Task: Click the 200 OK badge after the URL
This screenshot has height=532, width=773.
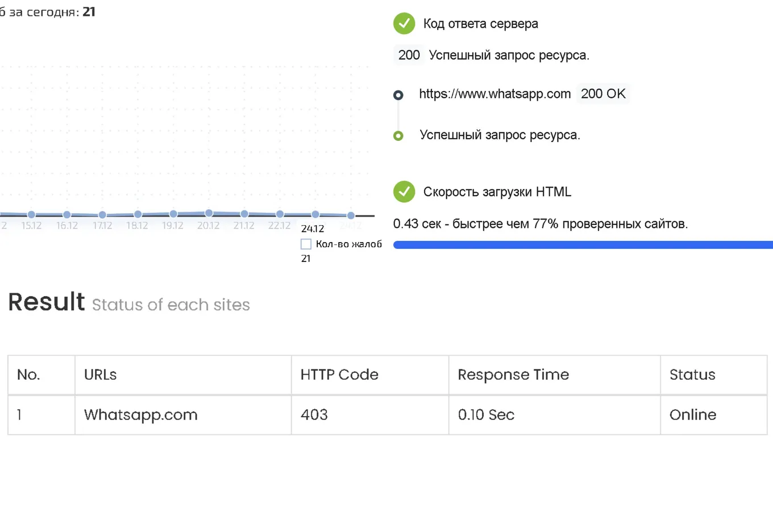Action: (603, 94)
